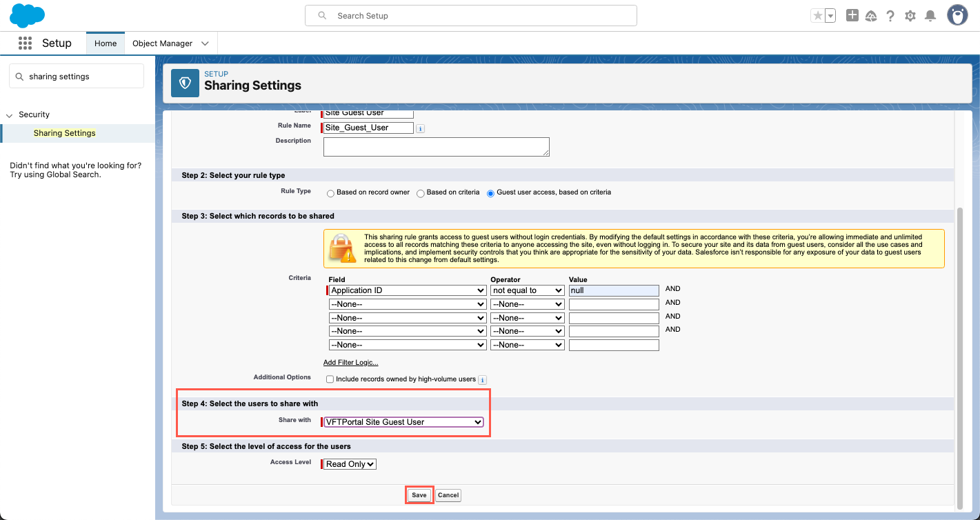Click the user profile avatar
This screenshot has width=980, height=520.
point(957,15)
